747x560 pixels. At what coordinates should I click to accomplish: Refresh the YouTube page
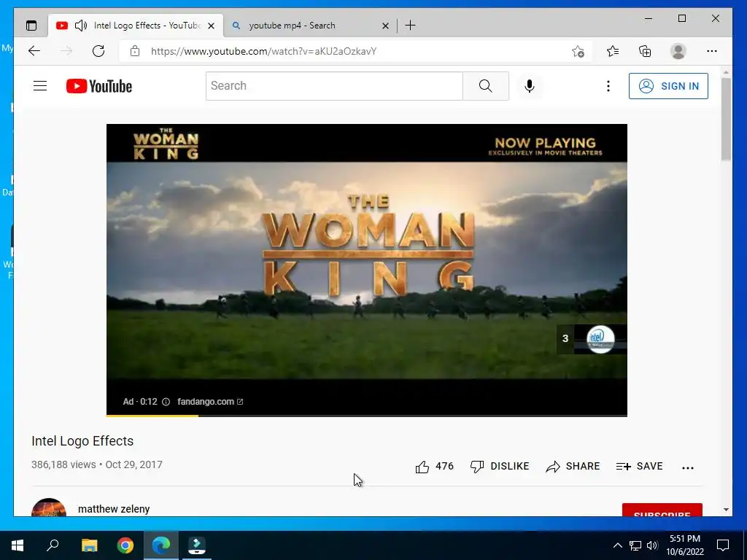point(98,51)
